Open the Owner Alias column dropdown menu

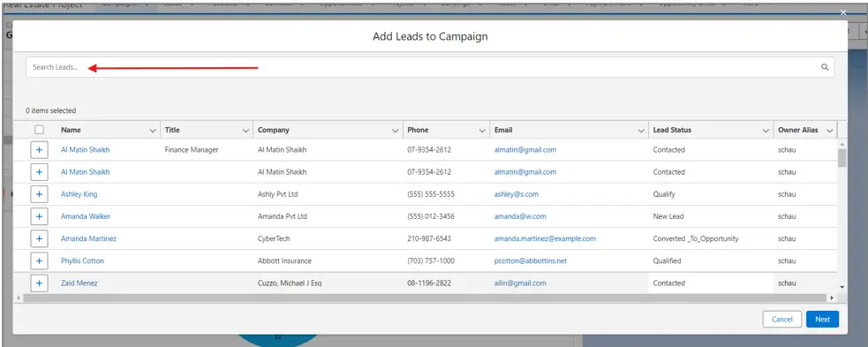tap(829, 131)
